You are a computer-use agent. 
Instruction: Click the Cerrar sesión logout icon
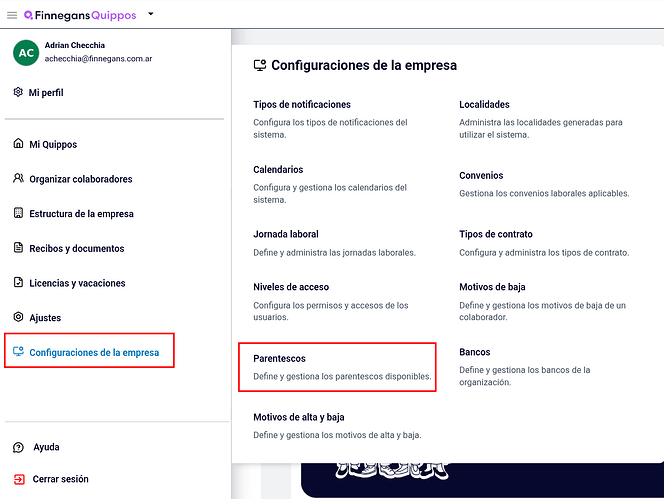[x=19, y=479]
